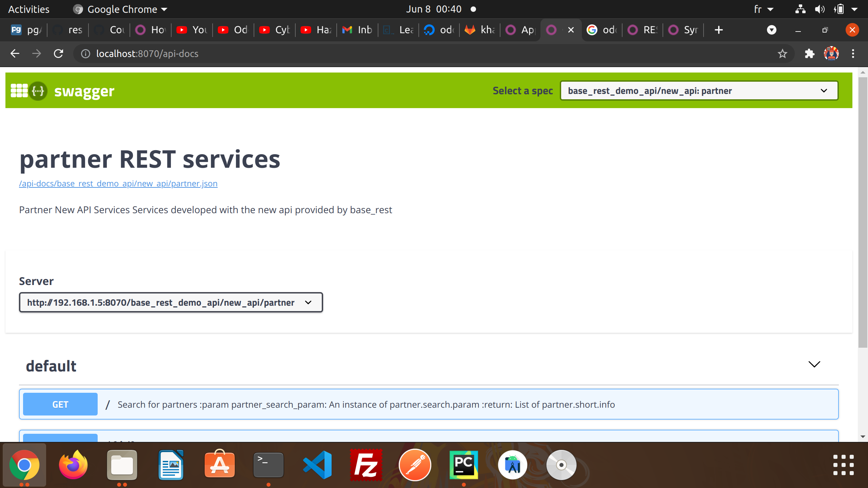The width and height of the screenshot is (868, 488).
Task: Launch PyCharm from the dock
Action: click(x=463, y=465)
